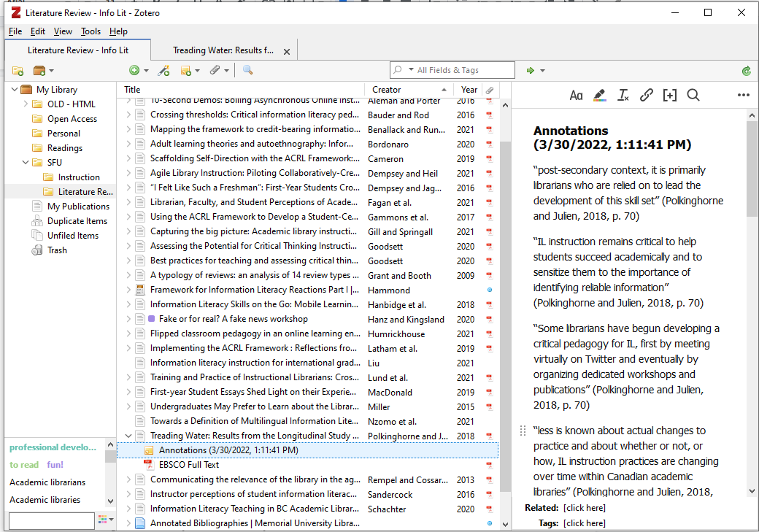
Task: Sort by Creator column header
Action: (x=409, y=90)
